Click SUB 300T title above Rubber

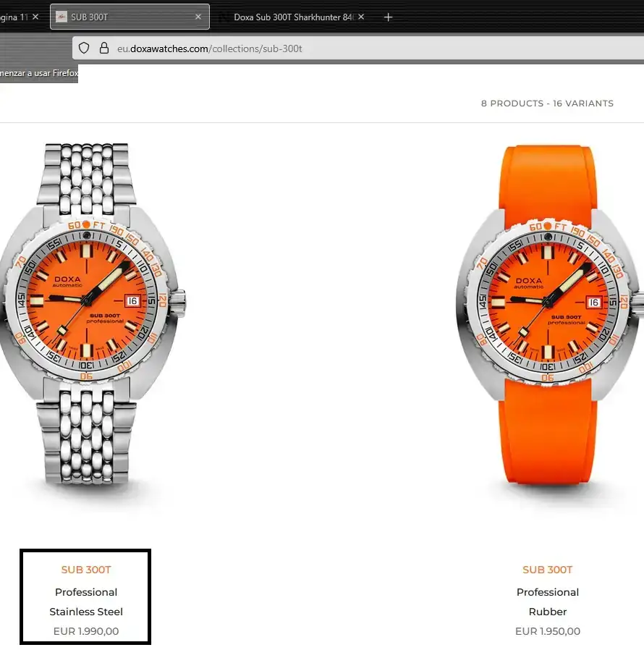tap(548, 570)
